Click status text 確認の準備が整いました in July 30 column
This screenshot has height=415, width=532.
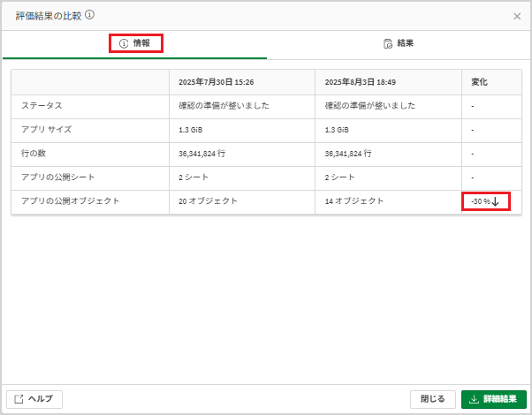[x=224, y=106]
